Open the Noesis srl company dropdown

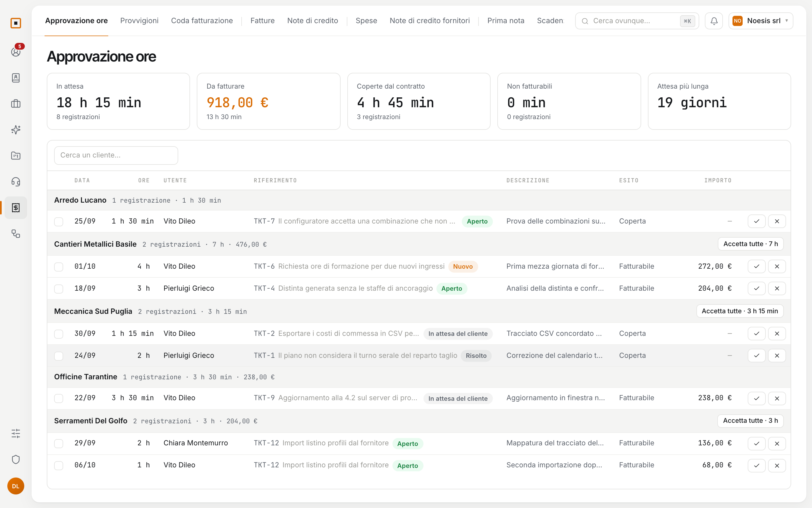pos(761,21)
